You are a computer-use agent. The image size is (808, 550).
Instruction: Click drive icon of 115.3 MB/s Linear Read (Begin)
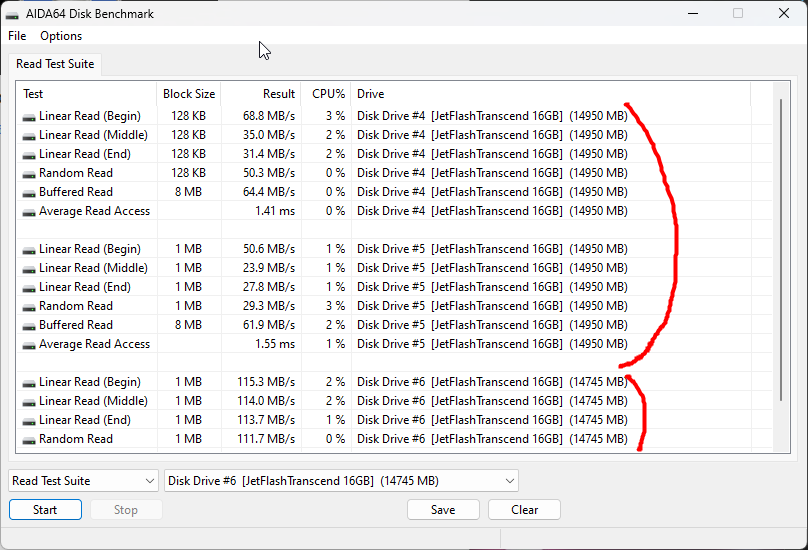[x=29, y=383]
